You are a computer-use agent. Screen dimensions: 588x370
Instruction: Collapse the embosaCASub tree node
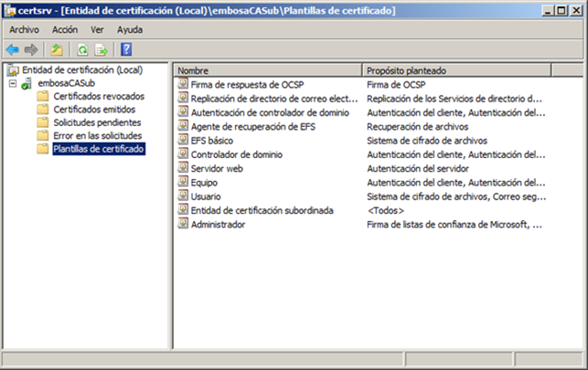point(12,83)
